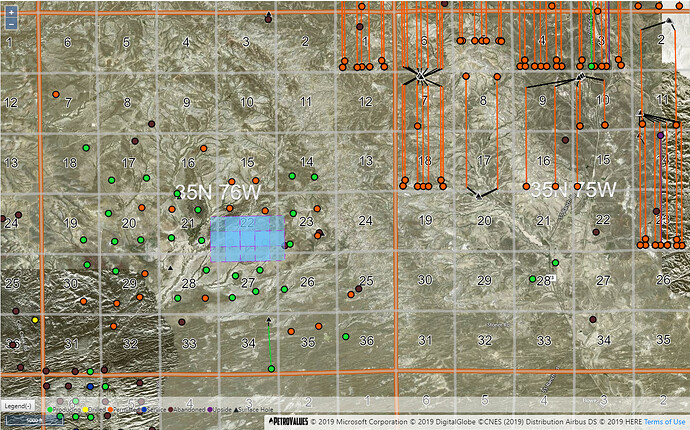Zoom out with the minus button
Screen dimensions: 690x430
11,23
